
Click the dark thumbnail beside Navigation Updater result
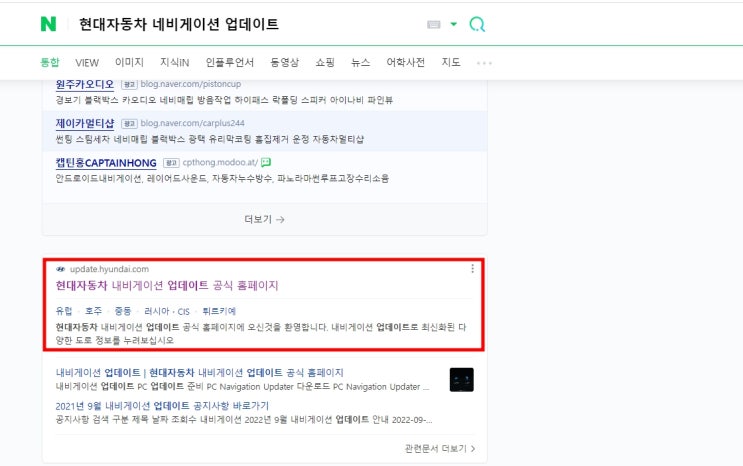point(462,380)
